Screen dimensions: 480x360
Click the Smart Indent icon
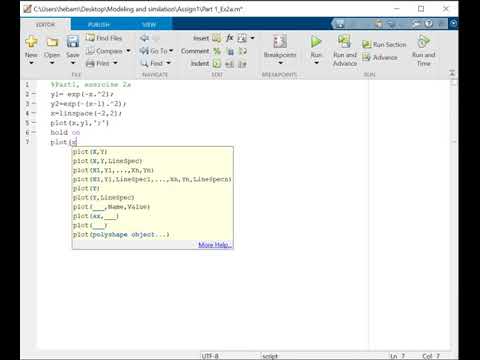(x=217, y=64)
